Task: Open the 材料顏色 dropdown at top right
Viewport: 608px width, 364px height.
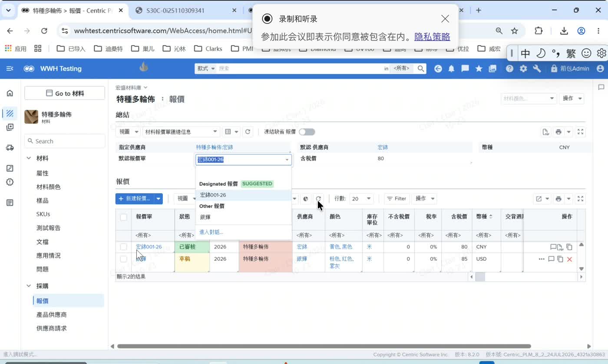Action: click(x=529, y=98)
